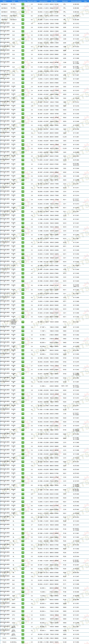Click fuel icon in SL row with M 112.973

click(23, 525)
